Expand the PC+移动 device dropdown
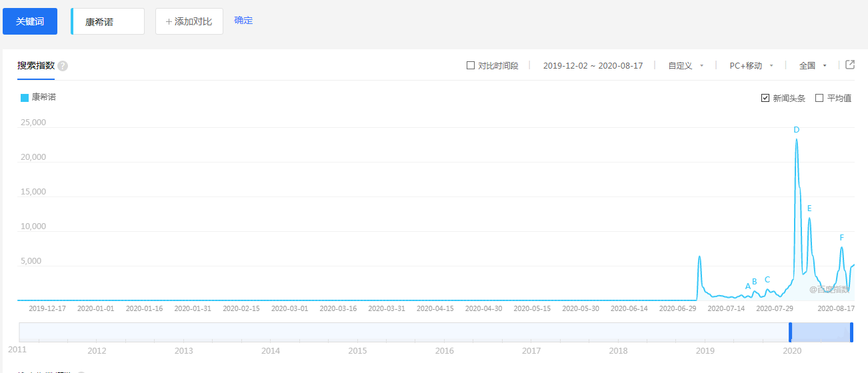Image resolution: width=868 pixels, height=373 pixels. pos(751,65)
